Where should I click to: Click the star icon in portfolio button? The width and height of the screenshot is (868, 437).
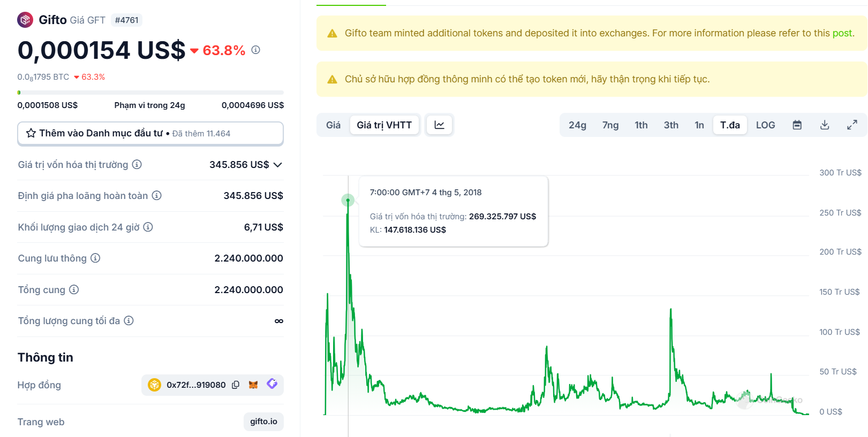click(x=31, y=133)
